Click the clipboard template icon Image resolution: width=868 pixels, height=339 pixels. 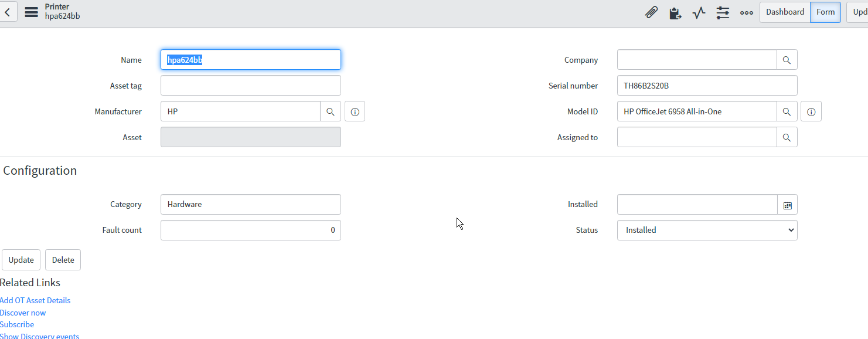pos(675,12)
